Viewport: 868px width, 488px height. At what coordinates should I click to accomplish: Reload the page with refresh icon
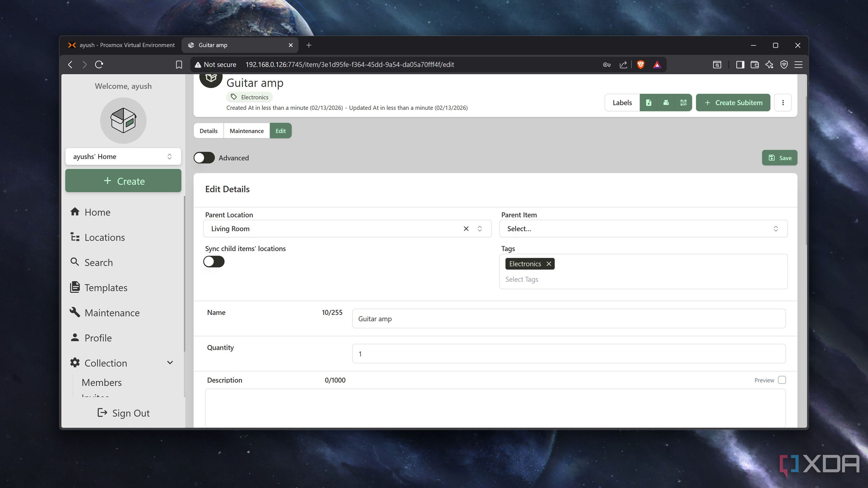point(99,64)
